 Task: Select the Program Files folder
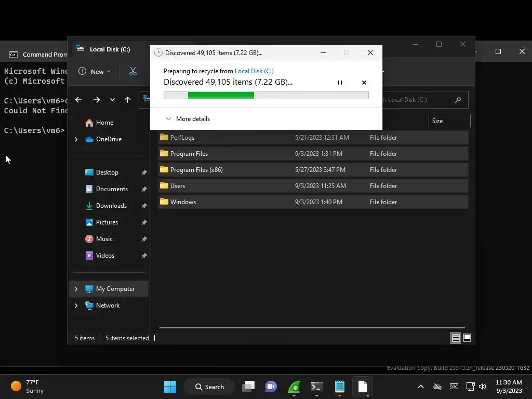pyautogui.click(x=313, y=153)
